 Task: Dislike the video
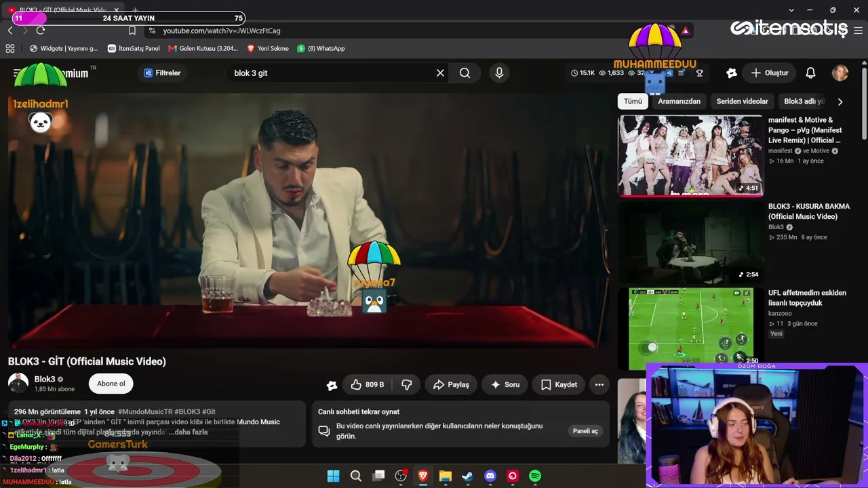click(407, 385)
